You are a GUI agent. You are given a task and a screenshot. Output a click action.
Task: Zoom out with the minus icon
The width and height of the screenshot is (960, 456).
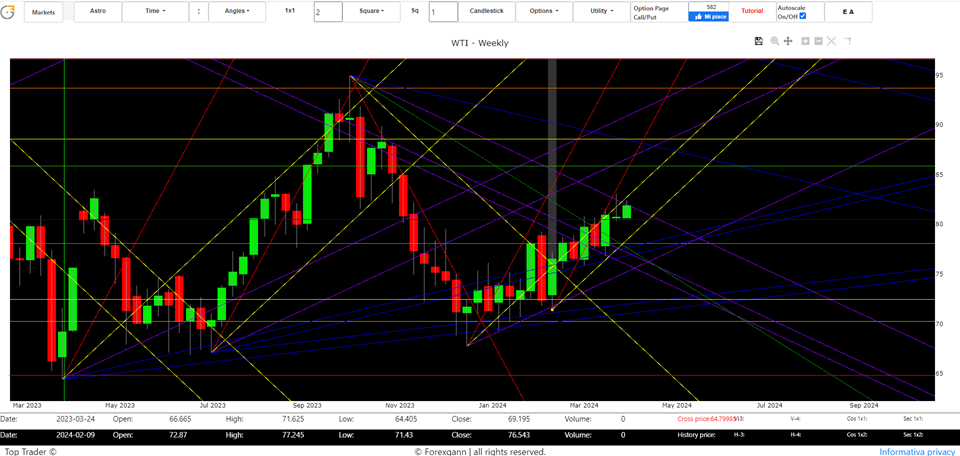[818, 41]
